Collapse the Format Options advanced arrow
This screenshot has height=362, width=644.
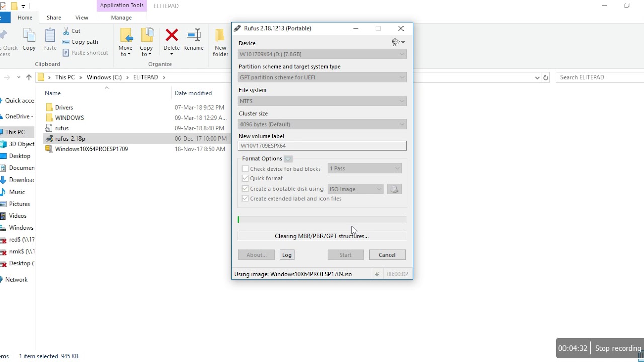pos(288,159)
